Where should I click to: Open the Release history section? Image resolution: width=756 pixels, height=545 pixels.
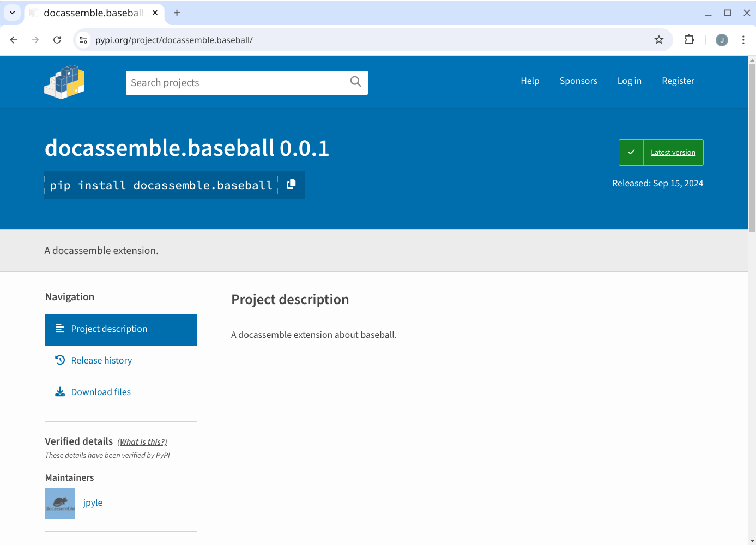(x=101, y=360)
